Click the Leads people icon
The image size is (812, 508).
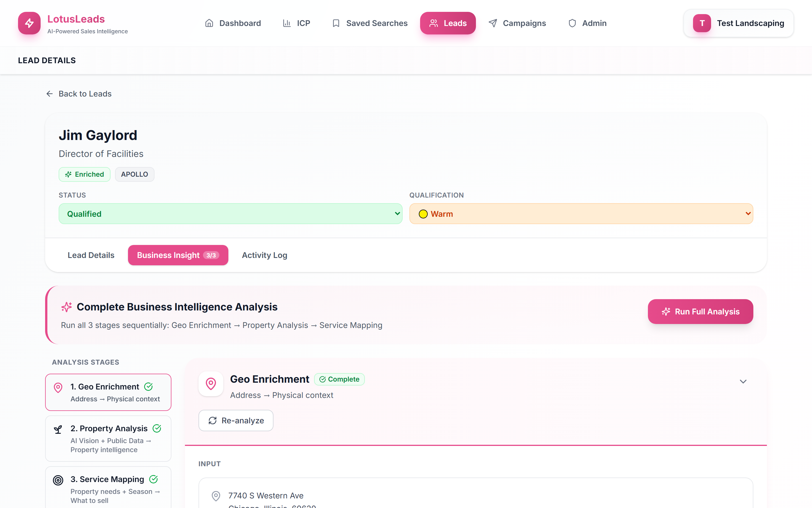[x=434, y=23]
